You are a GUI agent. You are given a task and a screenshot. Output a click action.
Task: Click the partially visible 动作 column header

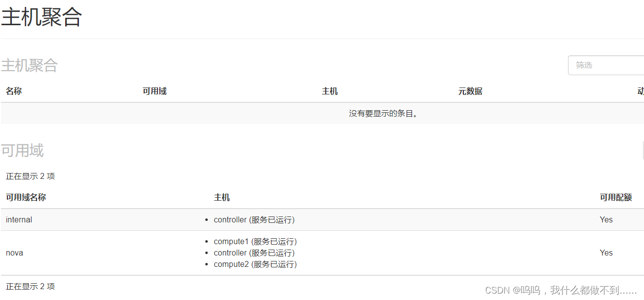[641, 91]
